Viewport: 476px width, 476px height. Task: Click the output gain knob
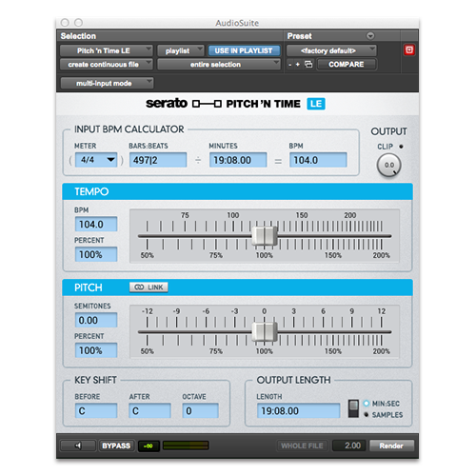(388, 165)
